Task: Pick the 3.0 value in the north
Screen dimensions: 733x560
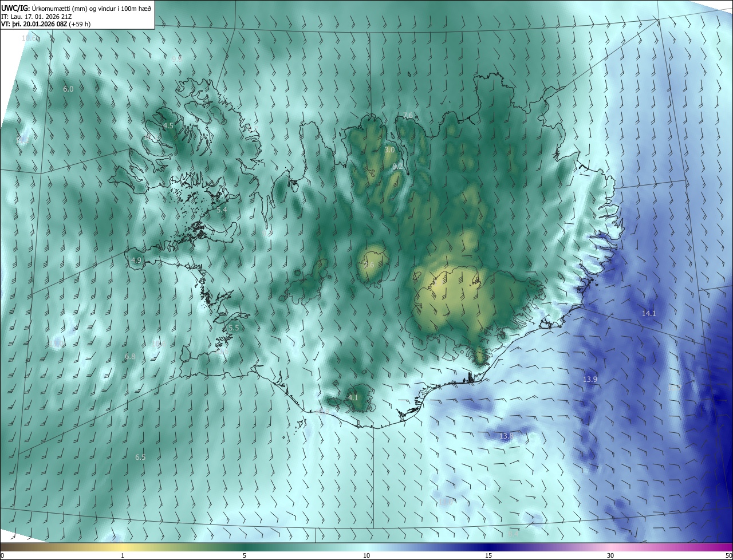Action: [x=389, y=149]
